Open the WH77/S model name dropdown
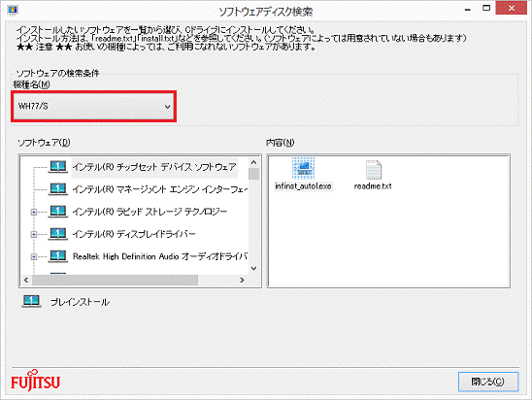Image resolution: width=532 pixels, height=400 pixels. coord(93,106)
